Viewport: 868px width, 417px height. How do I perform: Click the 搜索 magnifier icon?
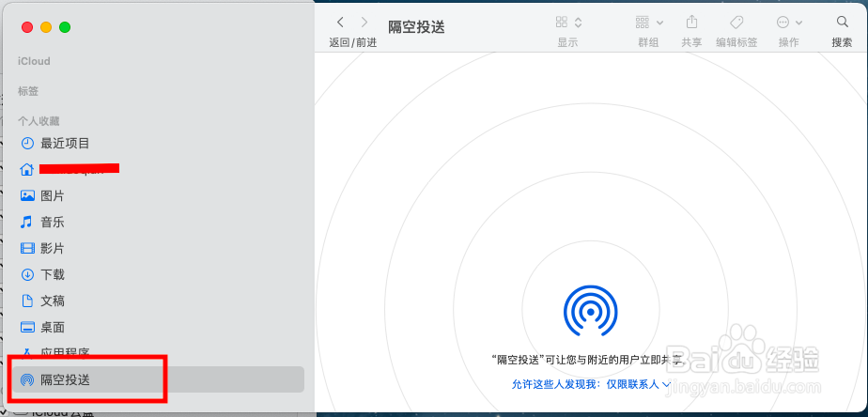842,22
